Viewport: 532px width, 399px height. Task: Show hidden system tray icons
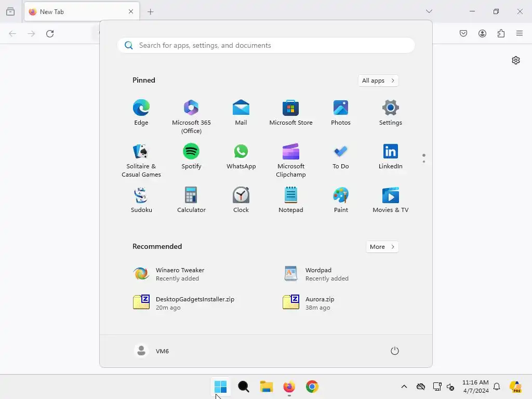[x=404, y=387]
